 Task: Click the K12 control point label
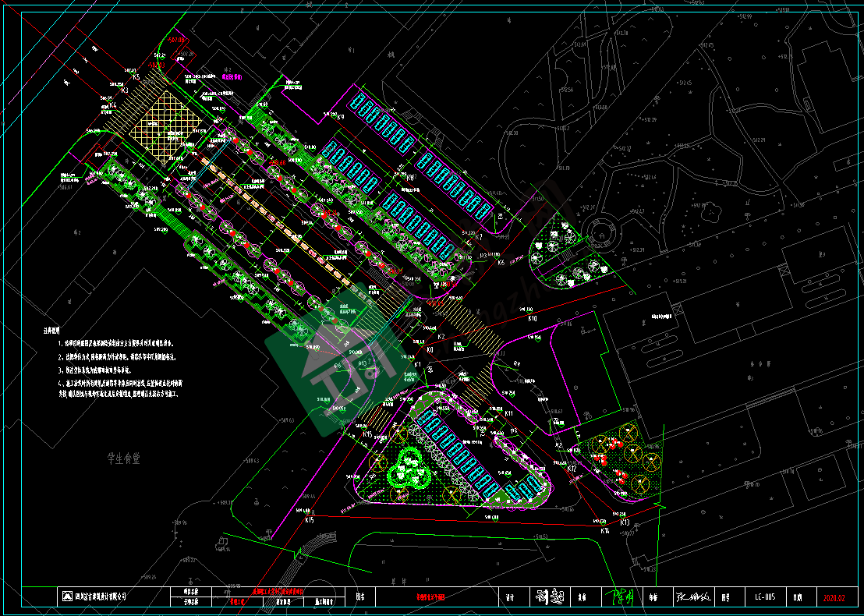[571, 469]
